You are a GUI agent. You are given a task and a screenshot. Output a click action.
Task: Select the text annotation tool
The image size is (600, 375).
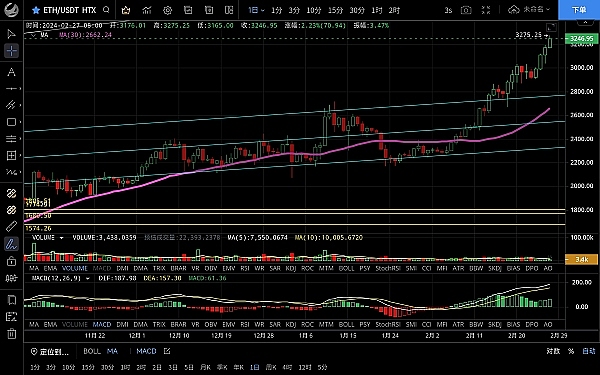coord(11,72)
